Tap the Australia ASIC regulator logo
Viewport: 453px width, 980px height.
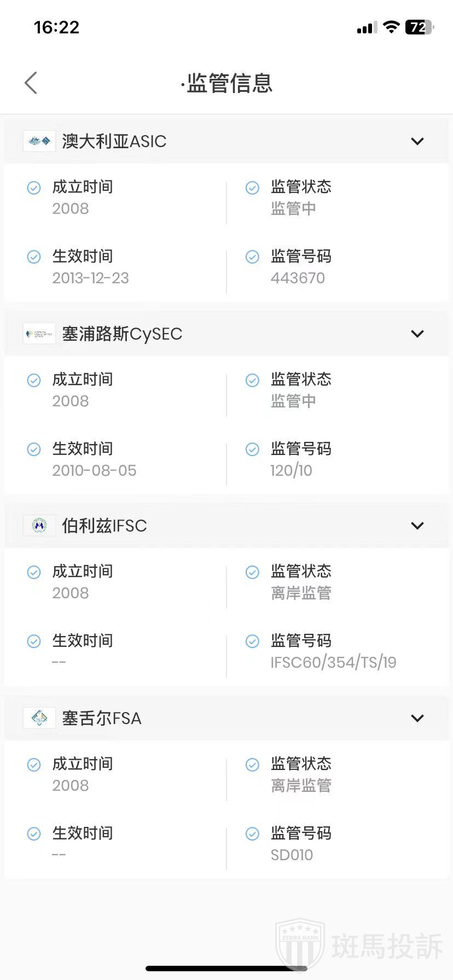(x=39, y=141)
